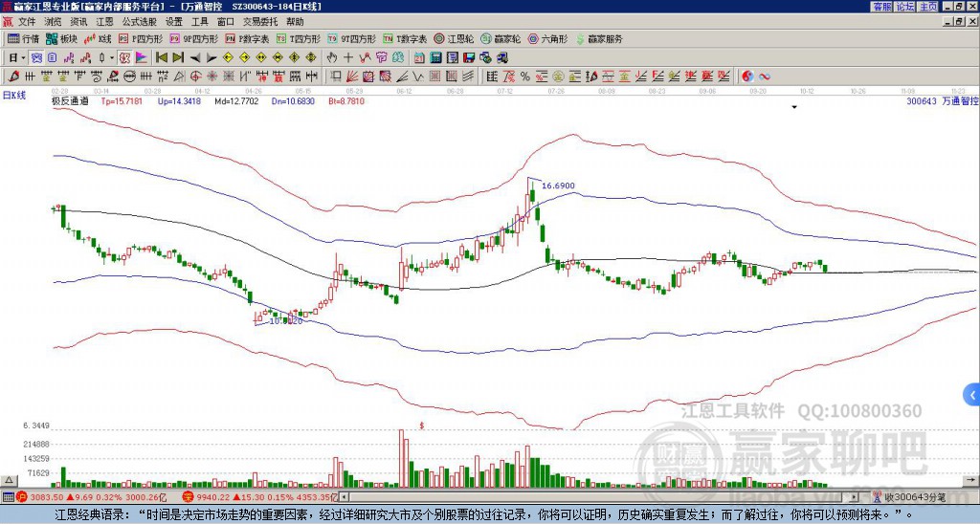Select the triangle ruler drawing tool
Screen dimensions: 980x524
tap(179, 76)
